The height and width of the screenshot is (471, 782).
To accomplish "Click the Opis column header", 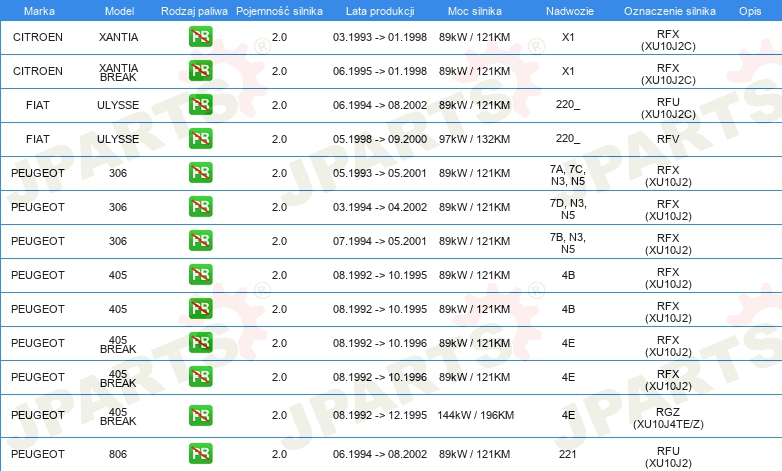I will [750, 11].
